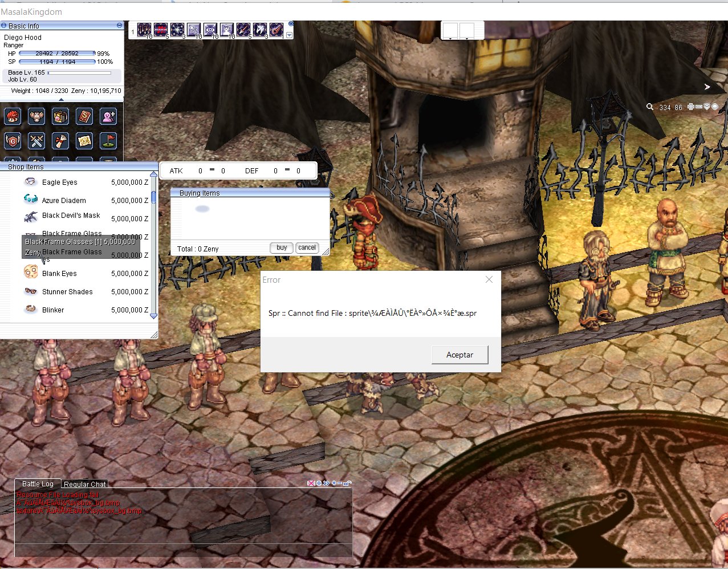Minimize Basic Info panel with right circle button
This screenshot has width=728, height=569.
tap(119, 26)
